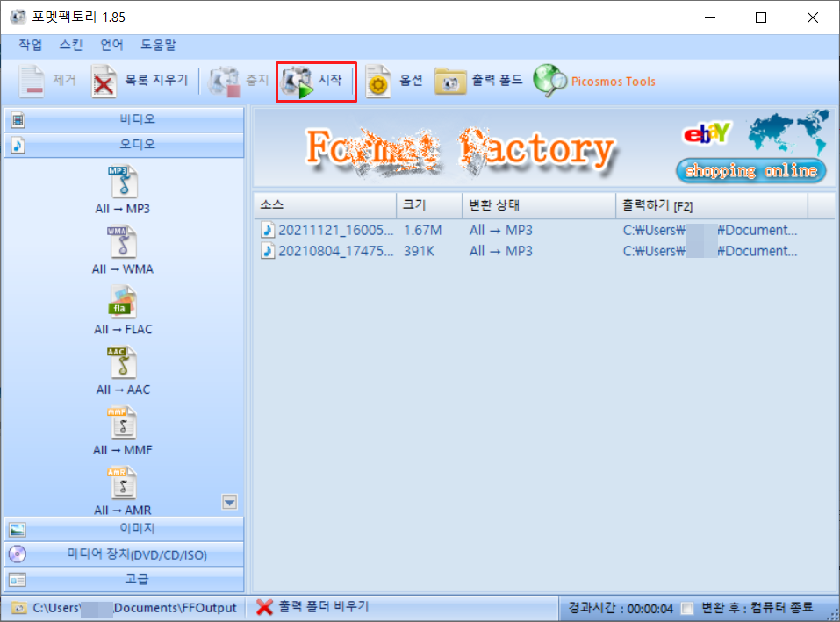This screenshot has height=622, width=840.
Task: Select the All → AAC converter icon
Action: pyautogui.click(x=123, y=362)
